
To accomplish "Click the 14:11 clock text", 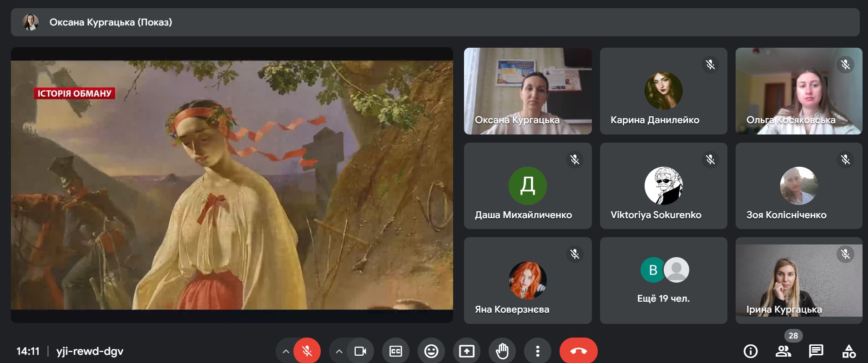I will (x=28, y=351).
